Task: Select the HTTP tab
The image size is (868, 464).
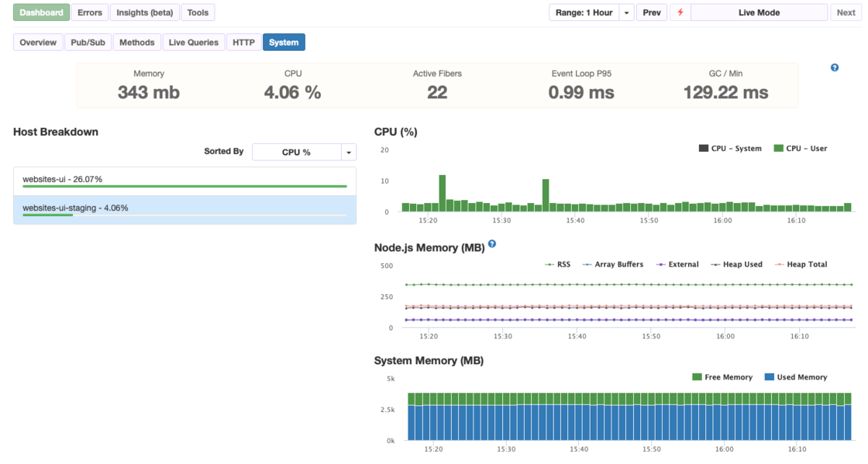Action: pos(244,42)
